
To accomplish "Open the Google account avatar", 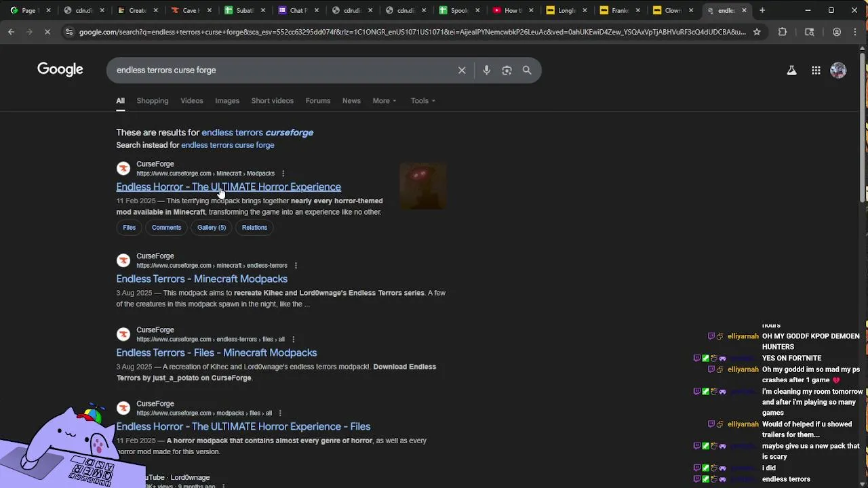I will point(838,70).
